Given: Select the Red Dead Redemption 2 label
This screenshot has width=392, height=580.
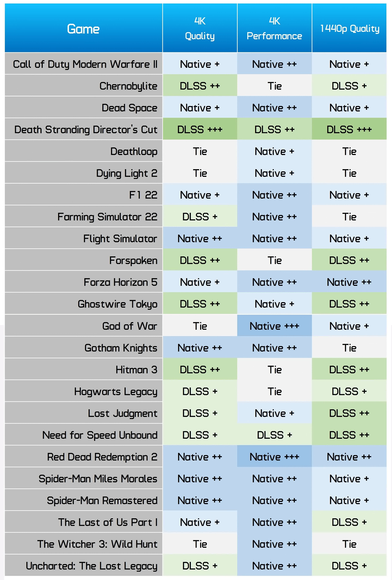Looking at the screenshot, I should pos(102,457).
